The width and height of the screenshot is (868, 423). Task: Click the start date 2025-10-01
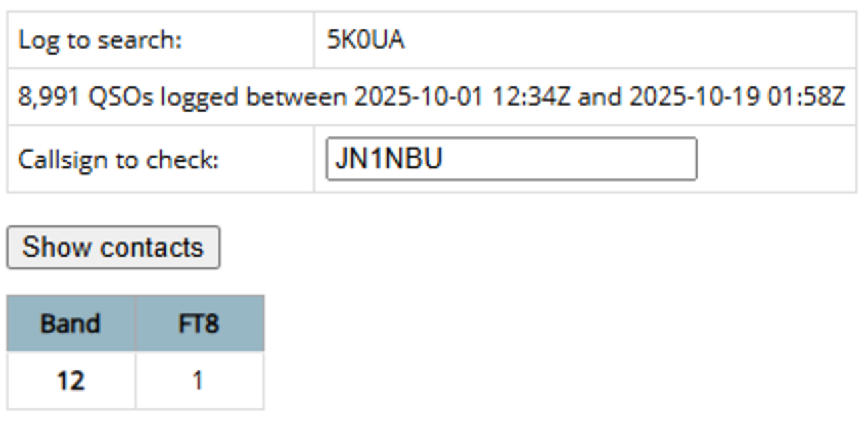click(419, 98)
